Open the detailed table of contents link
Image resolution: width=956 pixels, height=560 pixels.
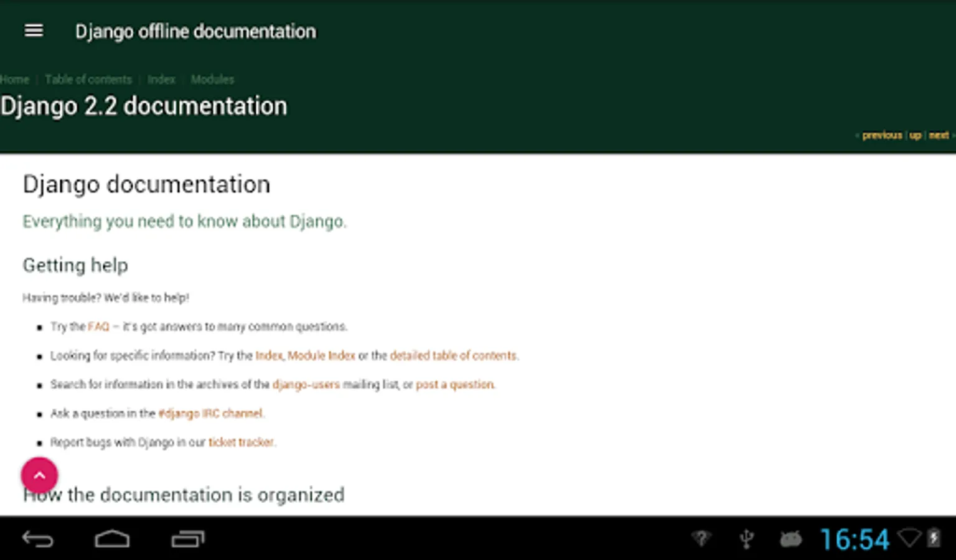(453, 356)
